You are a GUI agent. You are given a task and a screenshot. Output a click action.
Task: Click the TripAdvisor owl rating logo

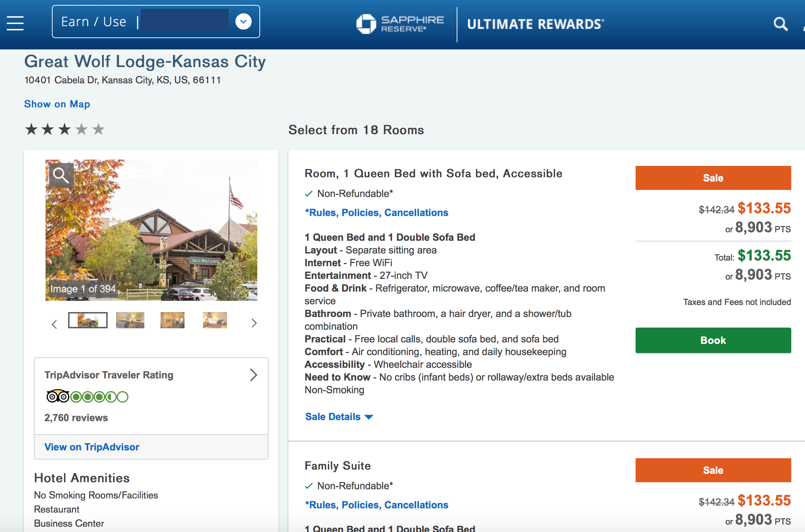coord(58,397)
